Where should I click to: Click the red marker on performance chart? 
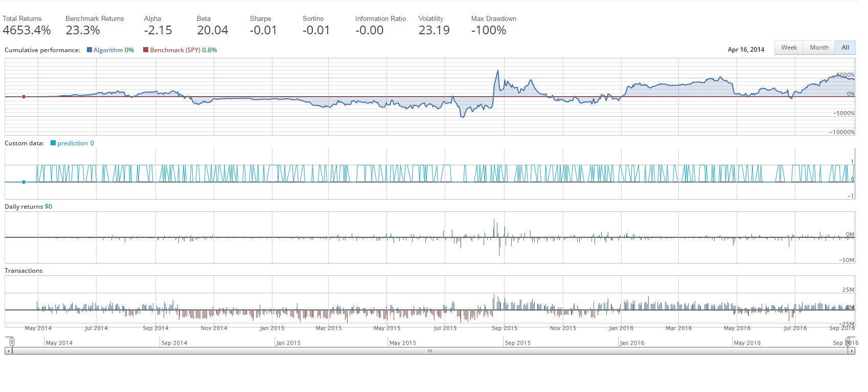pyautogui.click(x=24, y=97)
